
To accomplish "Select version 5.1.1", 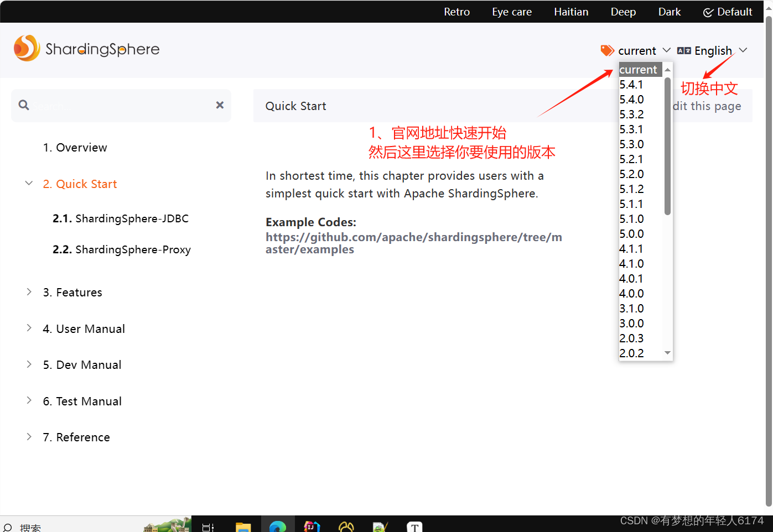I will 640,204.
